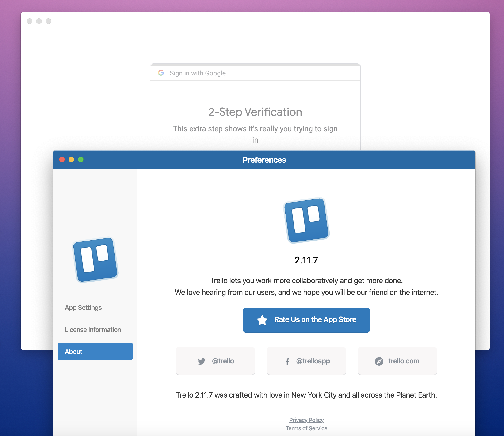The width and height of the screenshot is (504, 436).
Task: Open the Privacy Policy link
Action: (x=306, y=420)
